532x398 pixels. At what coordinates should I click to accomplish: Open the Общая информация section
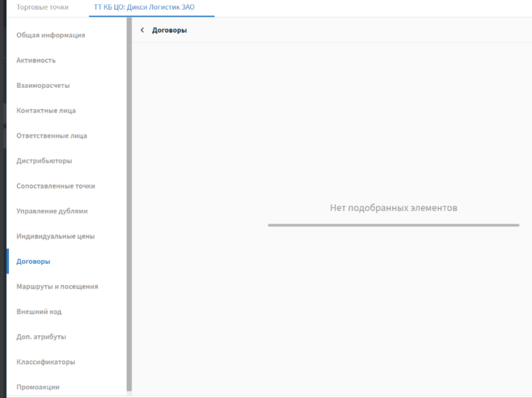51,35
